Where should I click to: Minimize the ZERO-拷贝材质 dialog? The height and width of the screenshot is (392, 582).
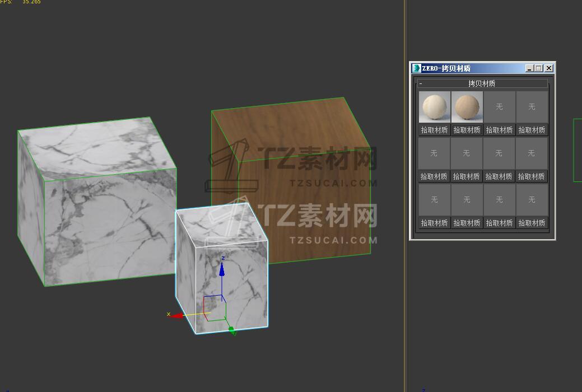(530, 68)
